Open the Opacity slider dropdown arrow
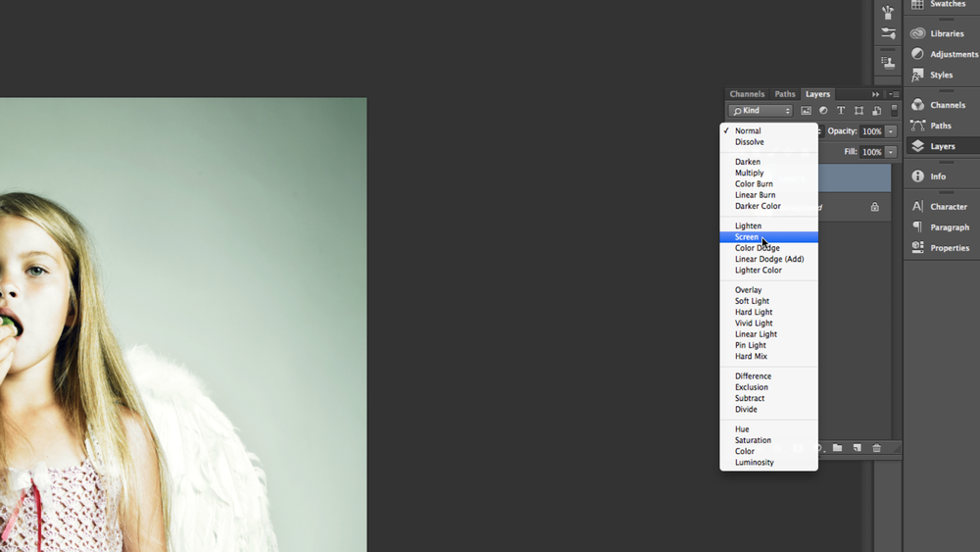The width and height of the screenshot is (980, 552). 891,131
